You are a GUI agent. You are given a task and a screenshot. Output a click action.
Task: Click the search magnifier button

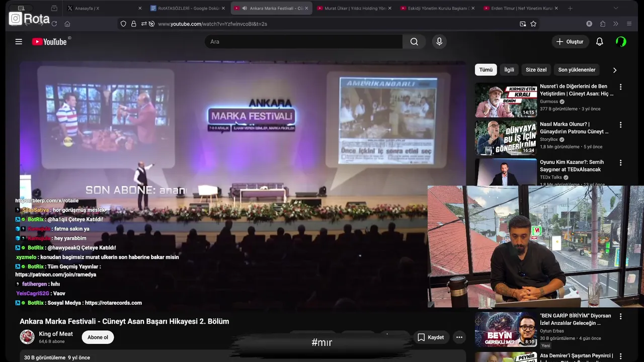pyautogui.click(x=414, y=42)
